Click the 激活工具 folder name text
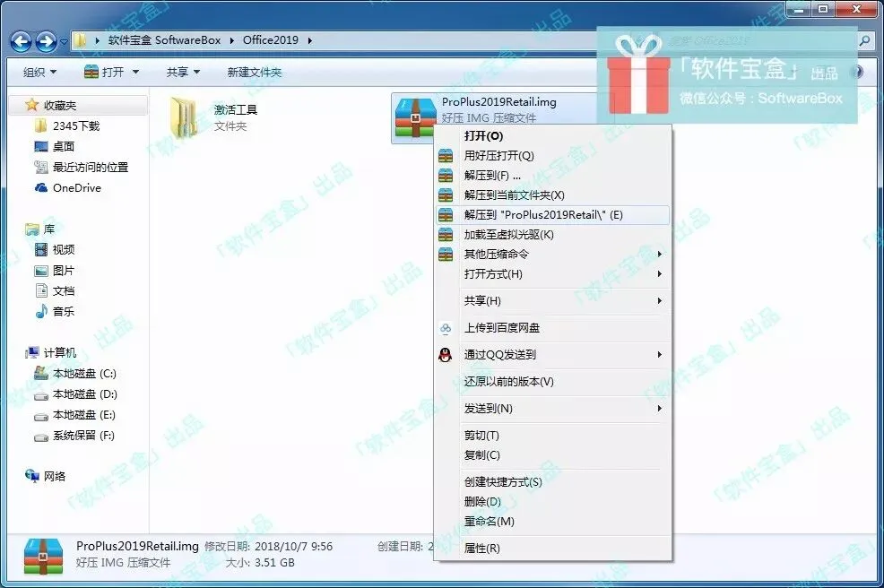The width and height of the screenshot is (884, 588). coord(236,109)
